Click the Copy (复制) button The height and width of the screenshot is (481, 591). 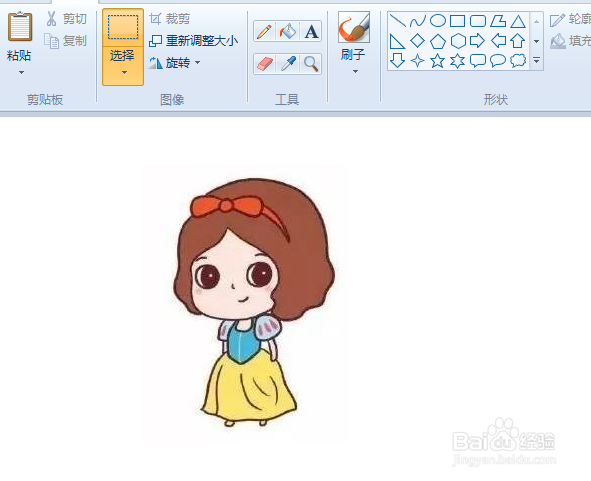66,40
